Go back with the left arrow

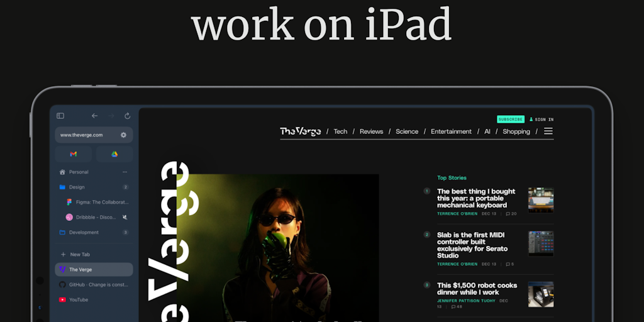coord(94,116)
